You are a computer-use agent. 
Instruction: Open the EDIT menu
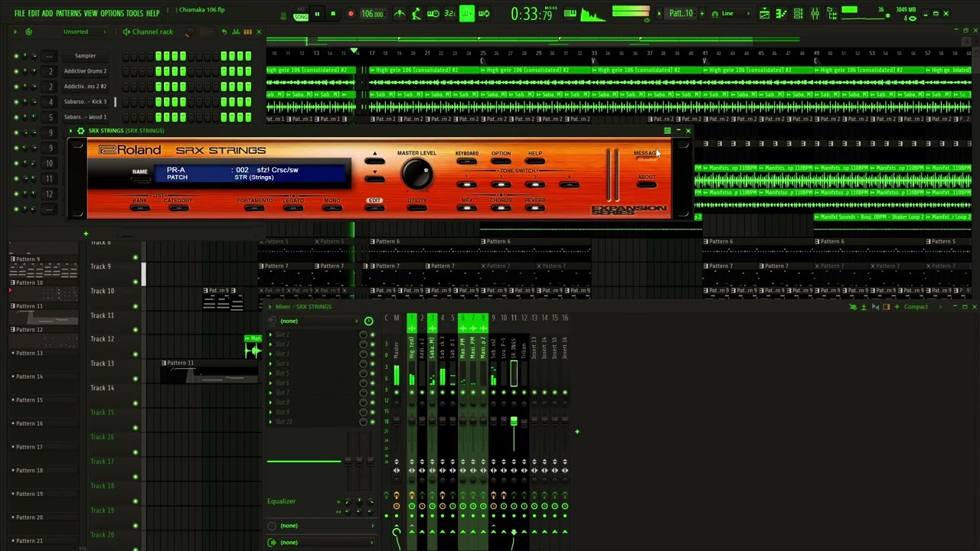pyautogui.click(x=34, y=14)
